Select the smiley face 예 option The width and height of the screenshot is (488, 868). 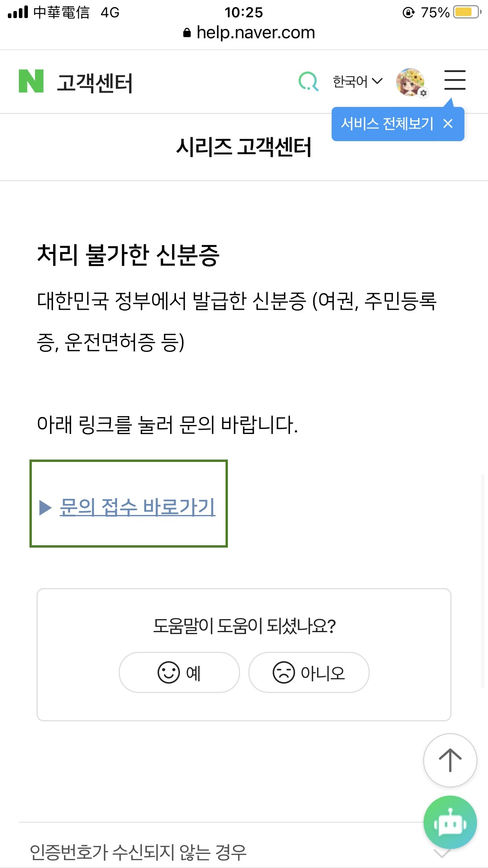pyautogui.click(x=179, y=672)
